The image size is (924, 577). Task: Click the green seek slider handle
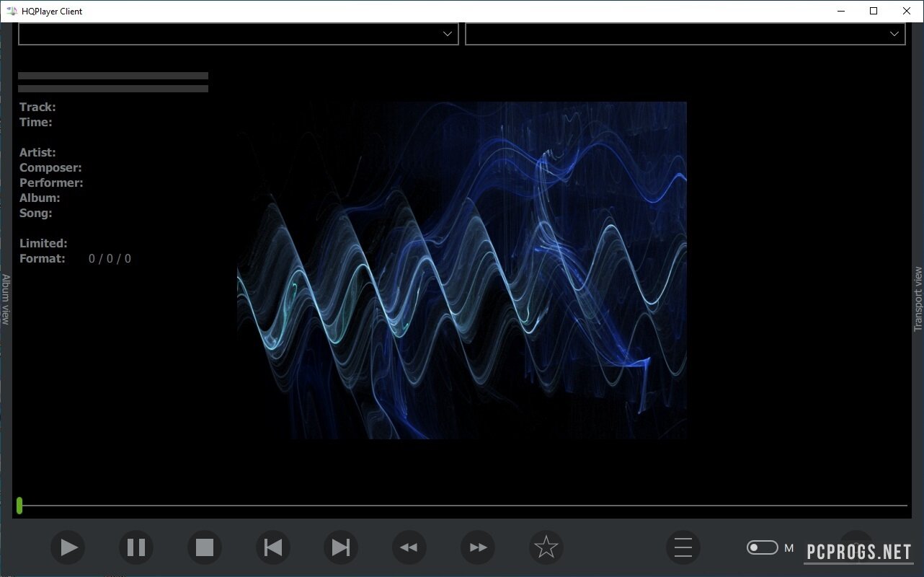coord(19,506)
